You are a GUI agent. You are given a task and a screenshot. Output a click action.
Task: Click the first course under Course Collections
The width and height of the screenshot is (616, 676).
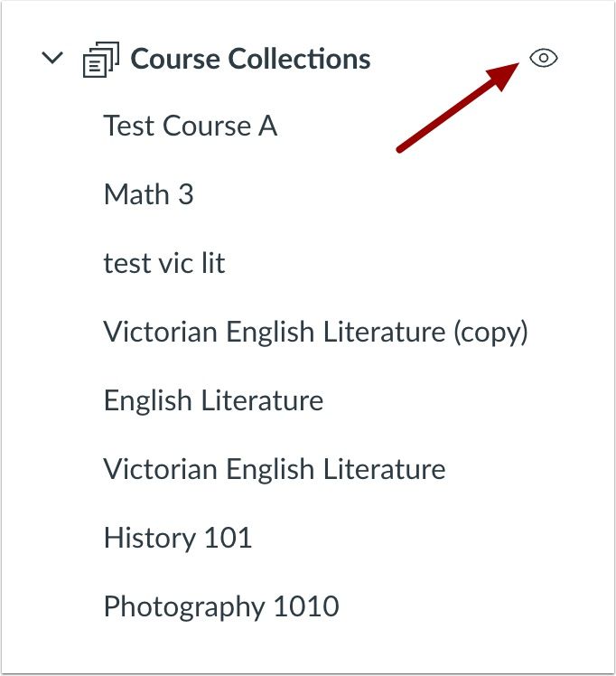(190, 126)
